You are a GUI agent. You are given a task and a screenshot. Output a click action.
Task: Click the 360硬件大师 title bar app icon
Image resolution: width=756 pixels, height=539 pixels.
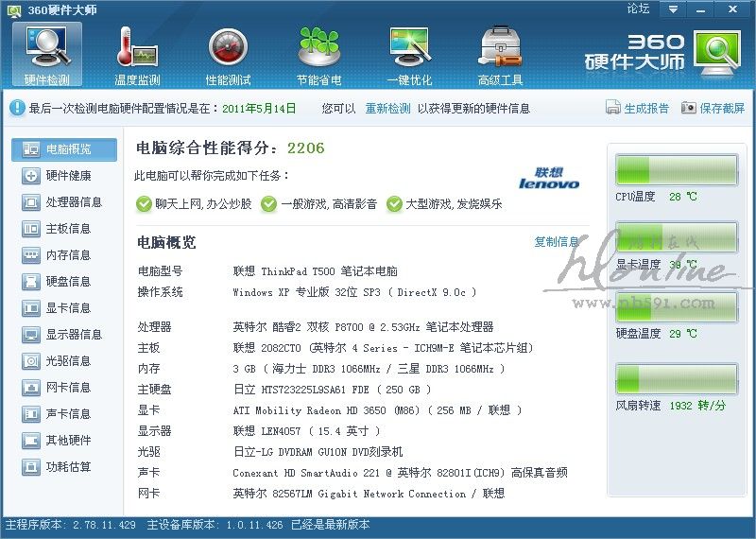tap(14, 9)
